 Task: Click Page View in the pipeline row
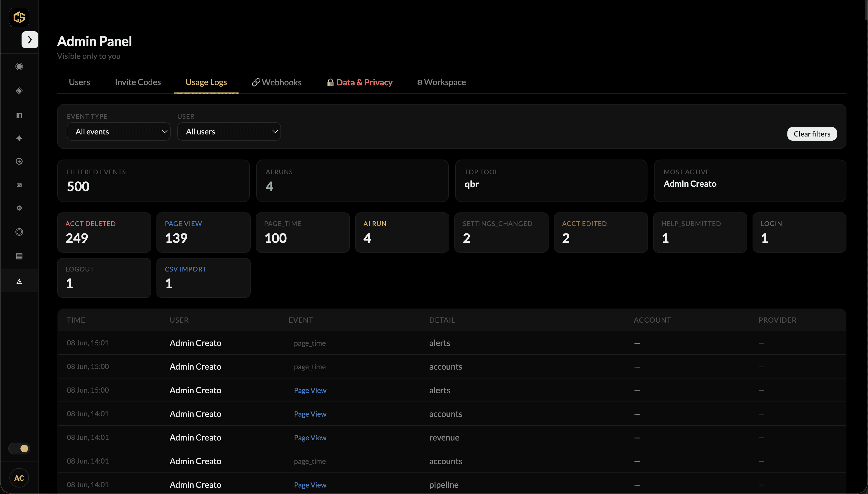pos(310,485)
